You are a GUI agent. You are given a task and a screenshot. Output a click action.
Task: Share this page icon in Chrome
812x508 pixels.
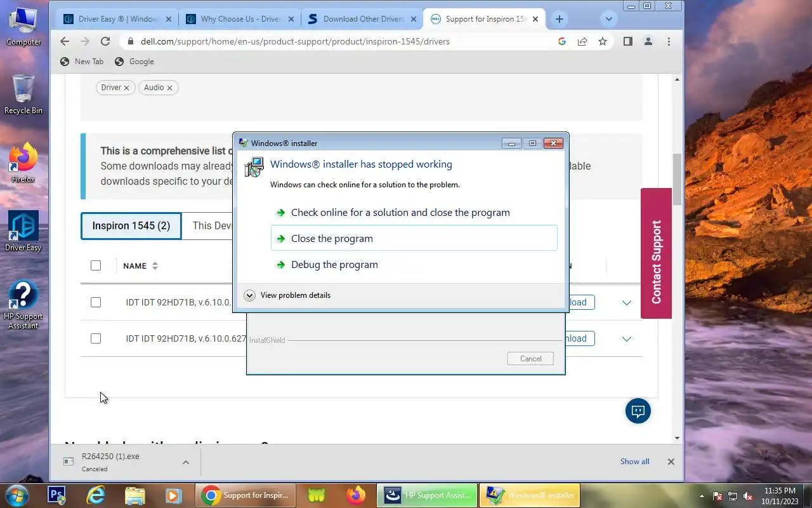(582, 41)
